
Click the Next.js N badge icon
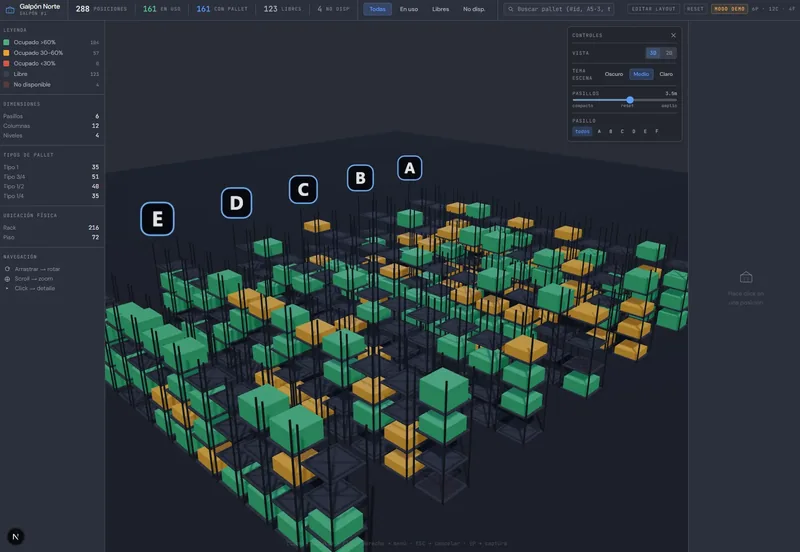[x=15, y=536]
